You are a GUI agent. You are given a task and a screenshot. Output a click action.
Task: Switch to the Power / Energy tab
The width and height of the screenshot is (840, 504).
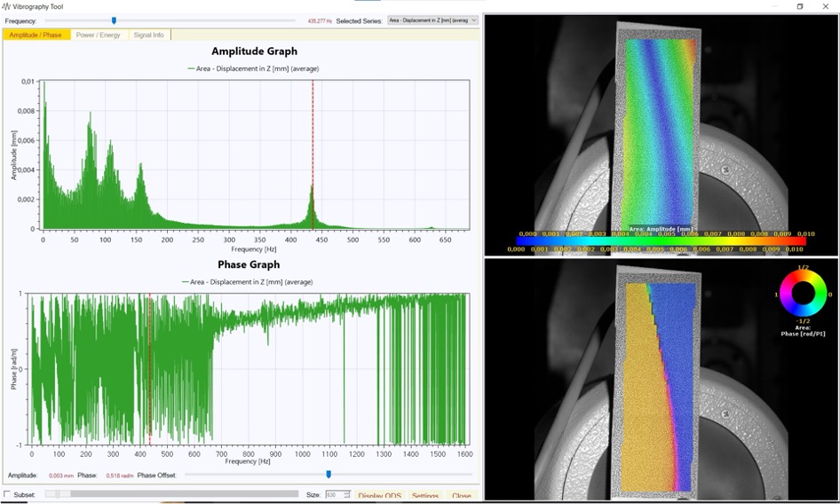pos(98,35)
